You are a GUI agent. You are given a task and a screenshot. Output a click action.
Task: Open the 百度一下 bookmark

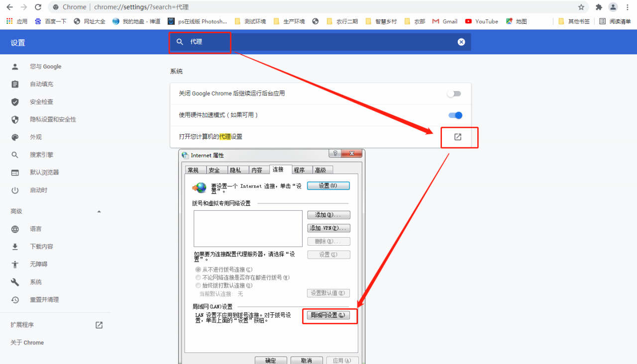pos(51,21)
